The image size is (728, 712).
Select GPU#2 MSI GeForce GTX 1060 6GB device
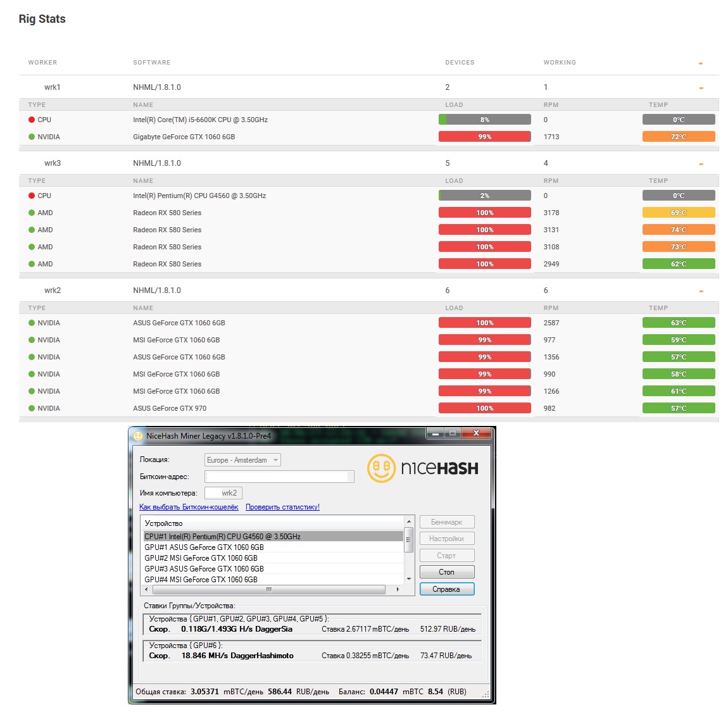[273, 558]
